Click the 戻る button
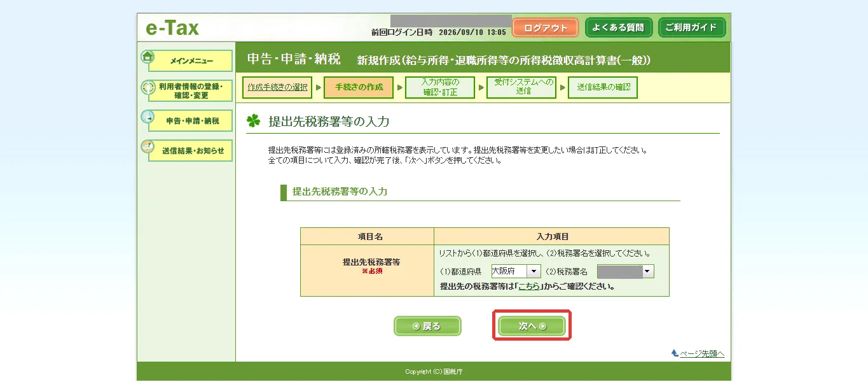 coord(427,326)
